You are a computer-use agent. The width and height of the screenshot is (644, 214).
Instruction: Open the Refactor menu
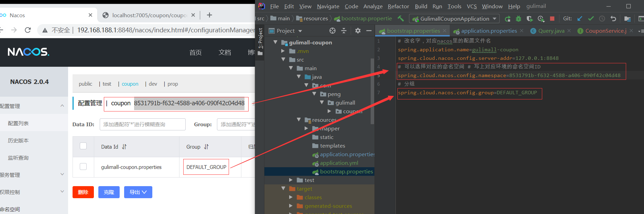point(398,6)
